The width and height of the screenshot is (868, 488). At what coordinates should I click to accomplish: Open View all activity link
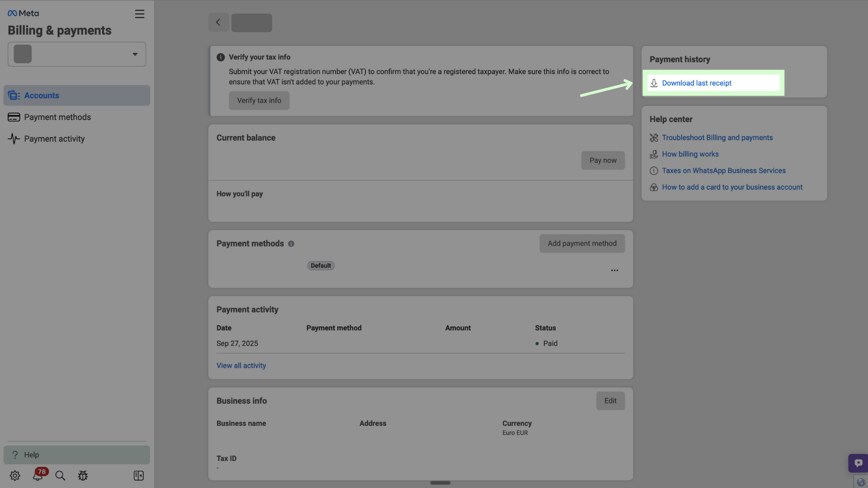(x=241, y=366)
